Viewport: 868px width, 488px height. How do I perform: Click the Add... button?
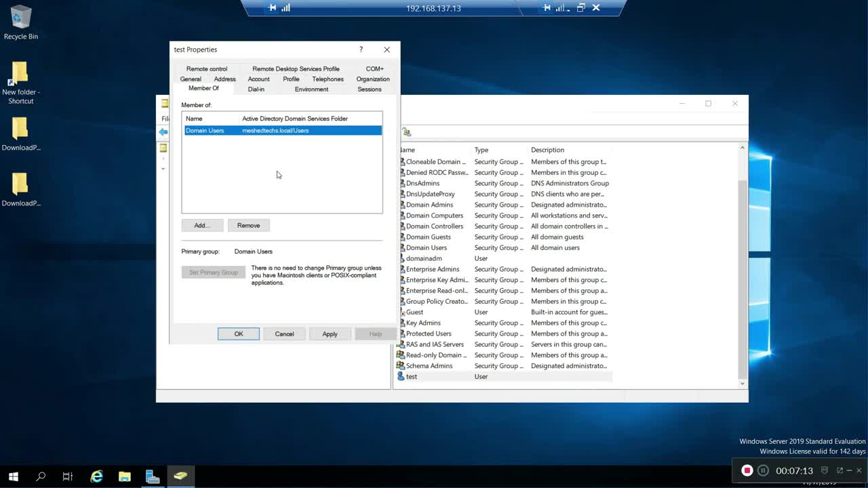(x=202, y=225)
